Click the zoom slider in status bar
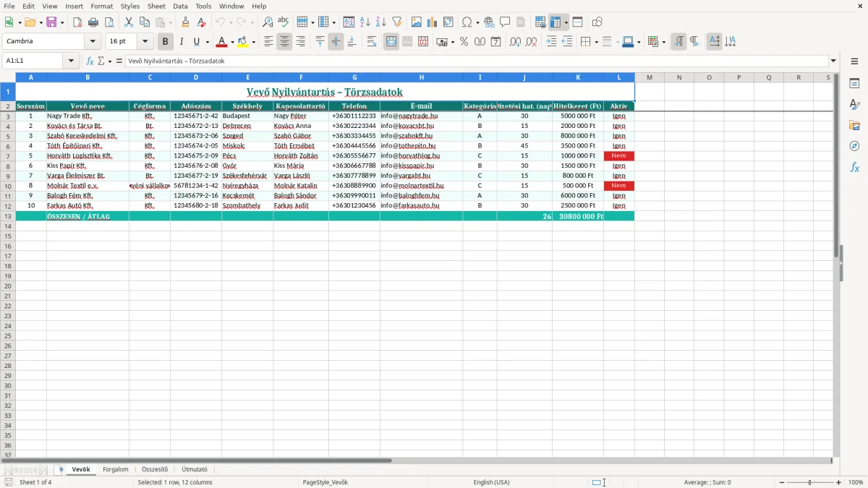 coord(809,482)
